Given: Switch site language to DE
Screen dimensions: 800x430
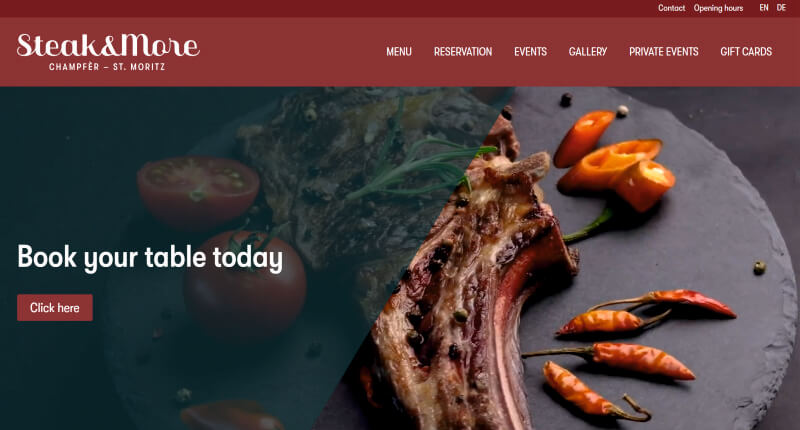Looking at the screenshot, I should (781, 8).
